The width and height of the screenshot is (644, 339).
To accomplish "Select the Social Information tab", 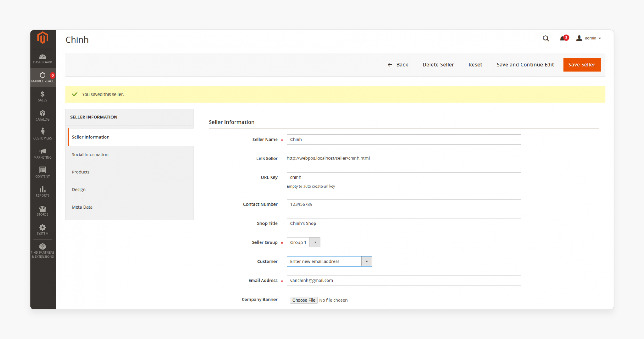I will pyautogui.click(x=89, y=154).
